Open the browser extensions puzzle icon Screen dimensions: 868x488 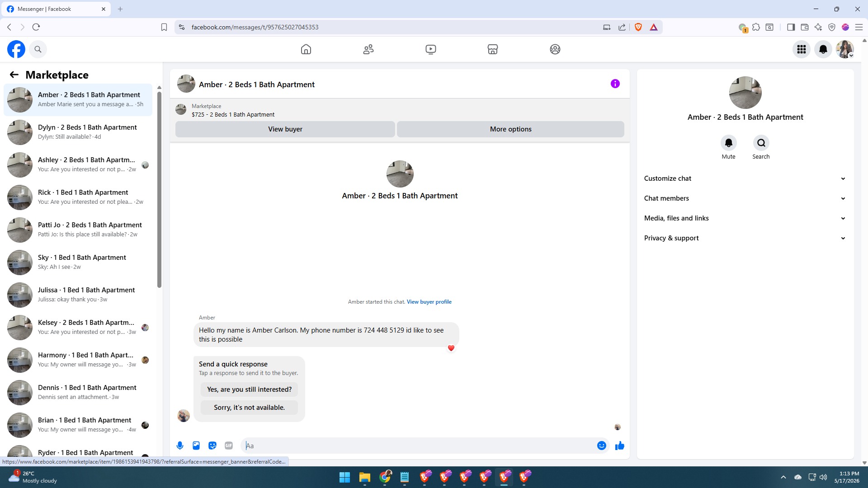pyautogui.click(x=756, y=27)
